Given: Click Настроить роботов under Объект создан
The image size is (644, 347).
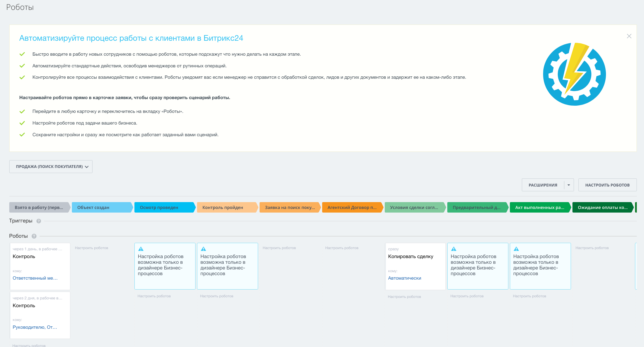Looking at the screenshot, I should tap(92, 248).
